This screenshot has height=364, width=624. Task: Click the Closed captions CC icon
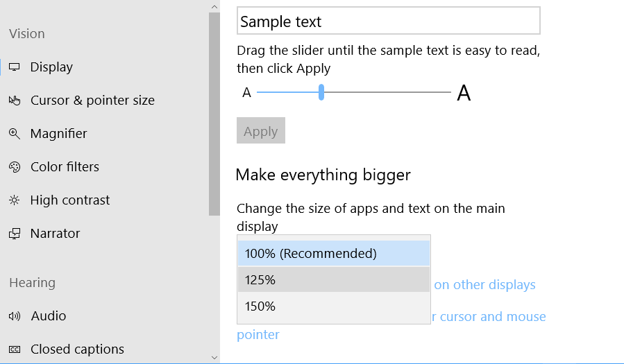pos(15,349)
